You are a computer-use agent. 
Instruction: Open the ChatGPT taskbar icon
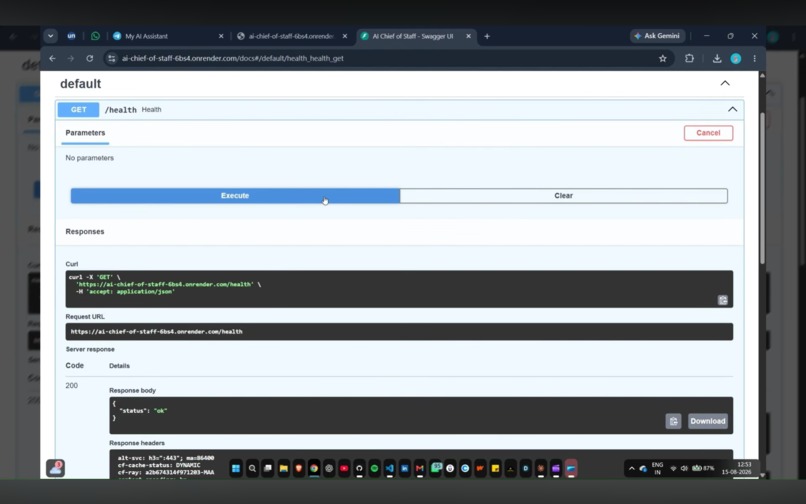tap(329, 469)
